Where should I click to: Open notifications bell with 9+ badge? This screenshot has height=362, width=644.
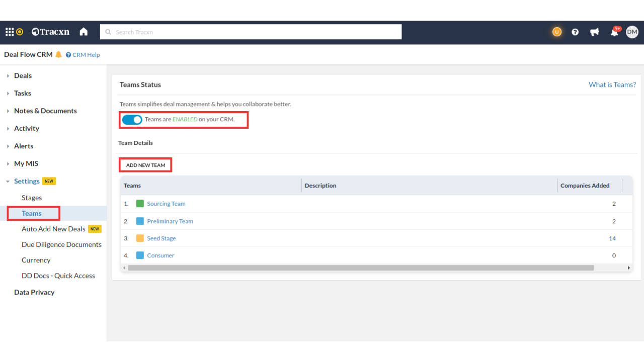pyautogui.click(x=614, y=33)
